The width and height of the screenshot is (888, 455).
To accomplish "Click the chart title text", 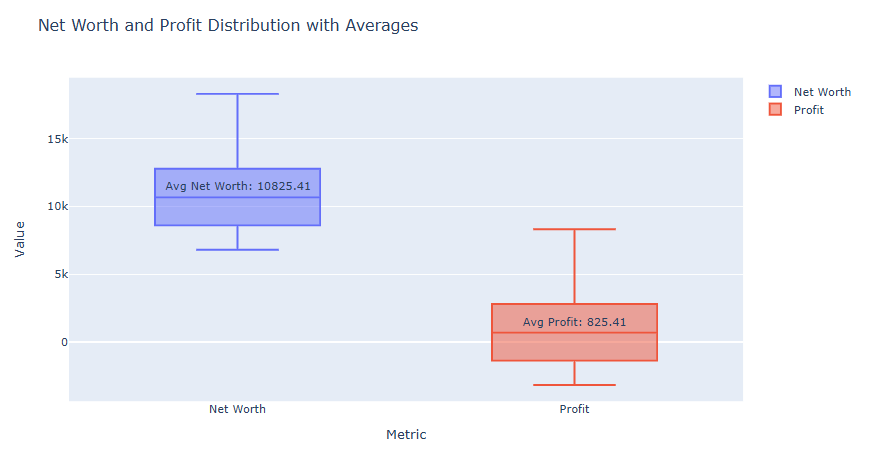I will coord(228,25).
